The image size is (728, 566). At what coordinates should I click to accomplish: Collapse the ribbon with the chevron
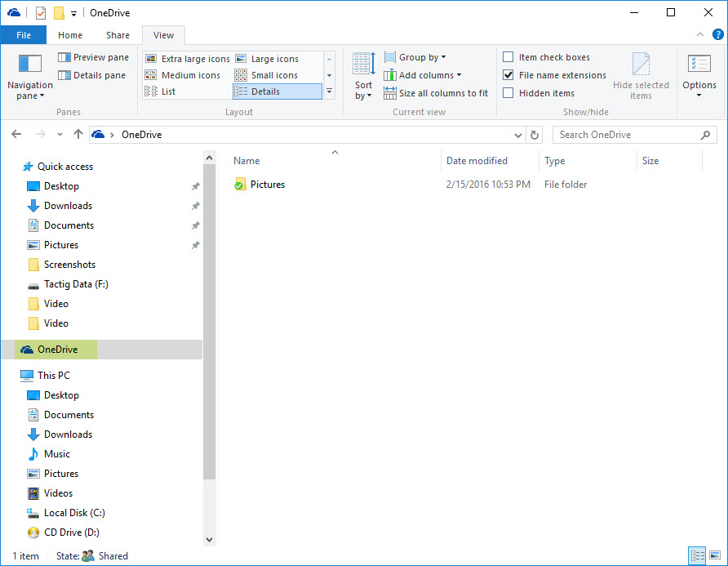pyautogui.click(x=700, y=34)
